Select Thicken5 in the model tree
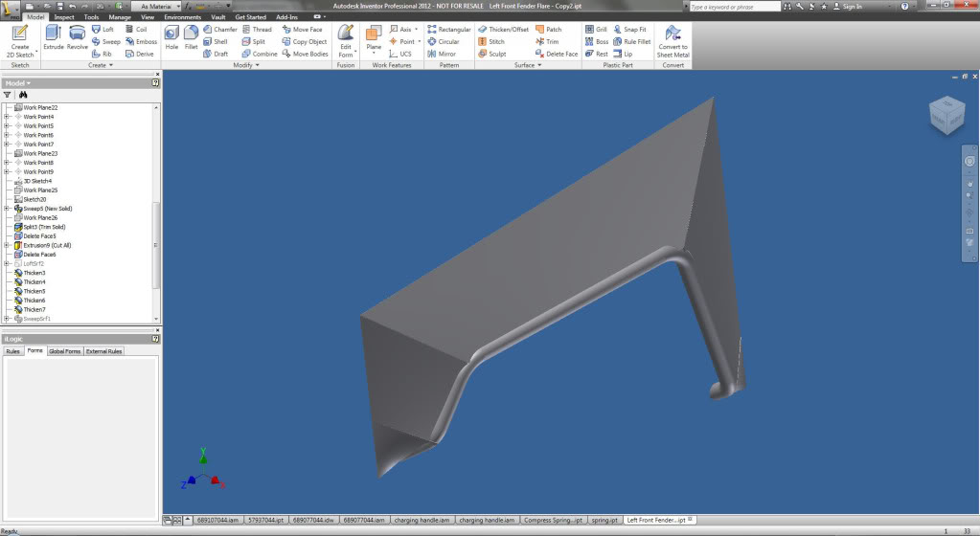This screenshot has height=536, width=980. tap(34, 292)
